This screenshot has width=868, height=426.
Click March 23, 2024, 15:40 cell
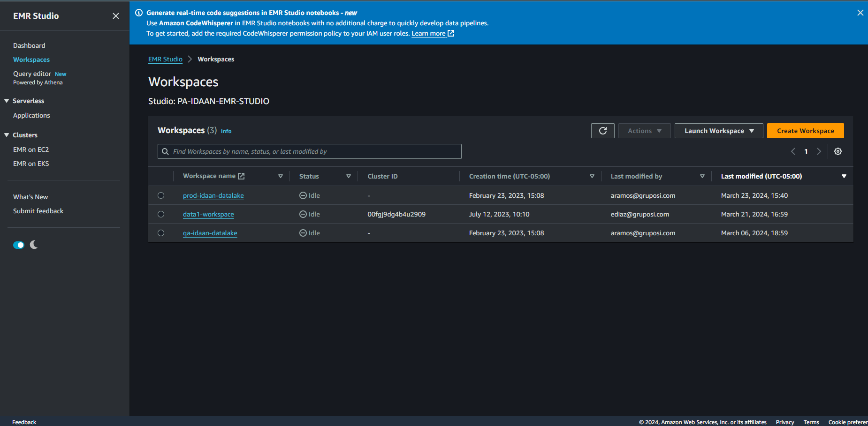pos(754,195)
